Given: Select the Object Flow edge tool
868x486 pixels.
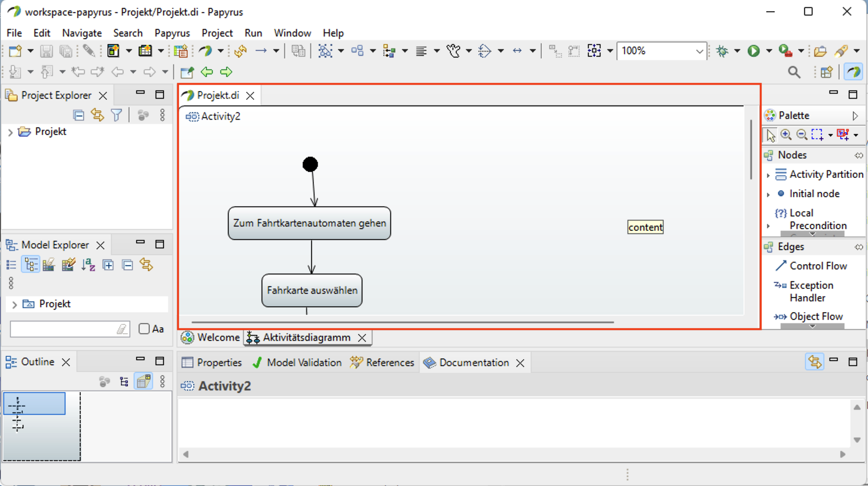Looking at the screenshot, I should point(816,316).
